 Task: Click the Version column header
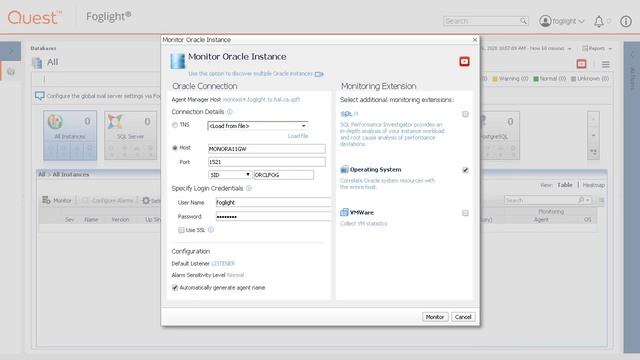pyautogui.click(x=120, y=220)
